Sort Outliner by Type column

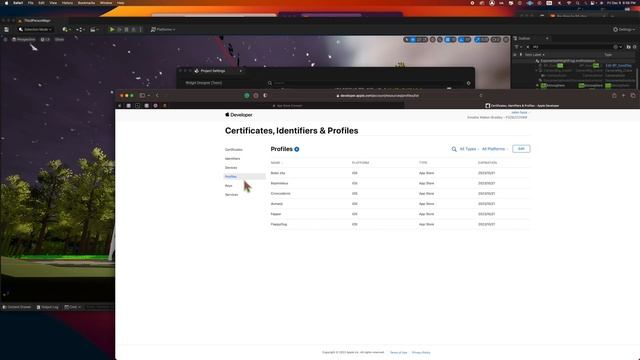[608, 55]
